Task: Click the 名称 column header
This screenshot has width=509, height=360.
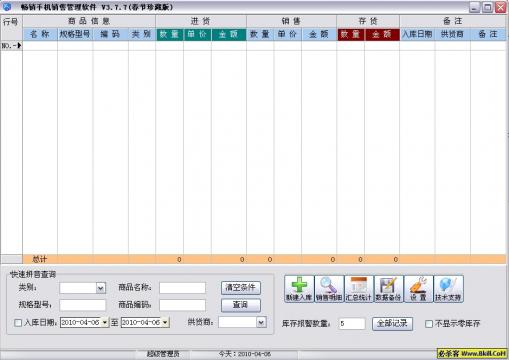Action: point(40,34)
